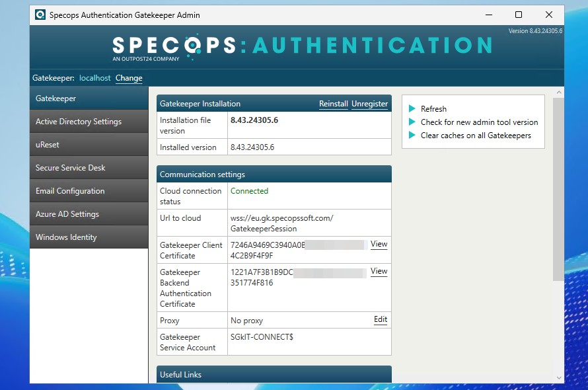Click Unregister in the Gatekeeper Installation header
This screenshot has height=390, width=588.
pos(369,104)
